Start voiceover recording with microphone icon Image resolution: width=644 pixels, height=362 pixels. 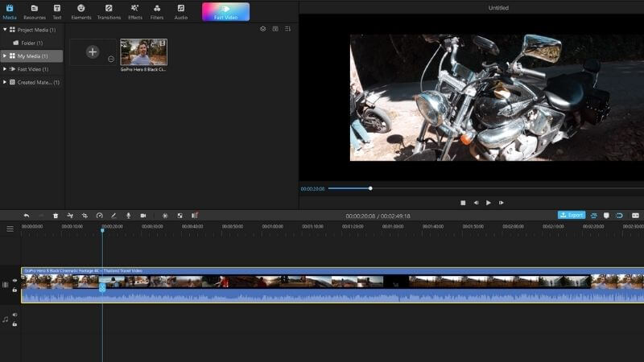tap(128, 216)
